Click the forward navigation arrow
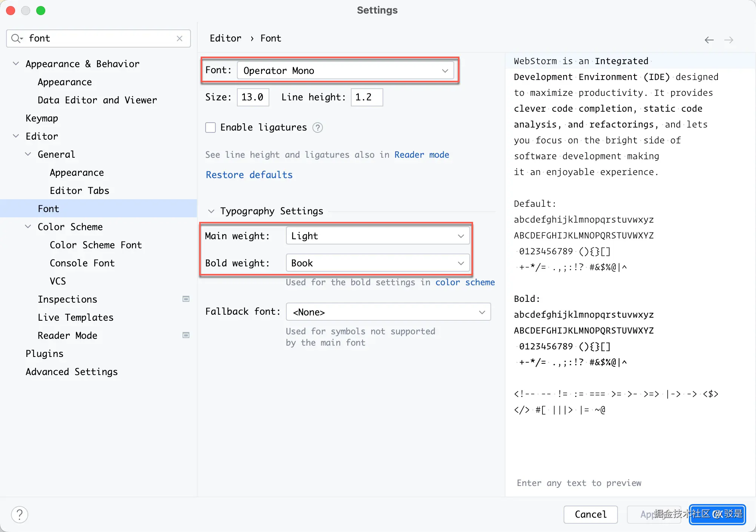The width and height of the screenshot is (756, 532). [x=729, y=40]
